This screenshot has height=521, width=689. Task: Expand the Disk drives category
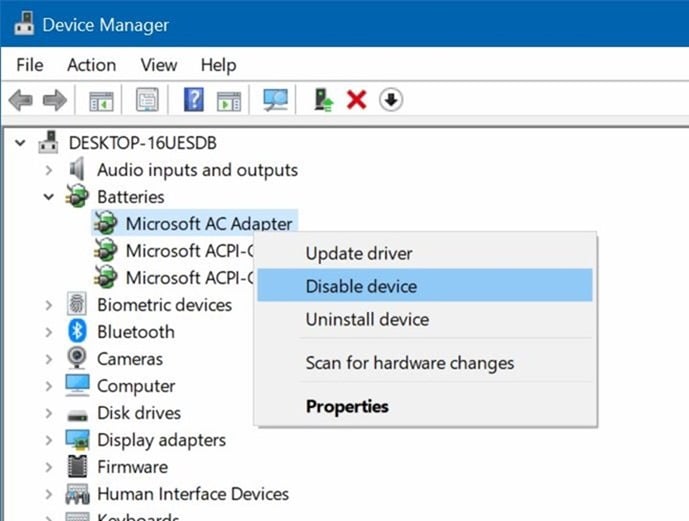pyautogui.click(x=49, y=413)
